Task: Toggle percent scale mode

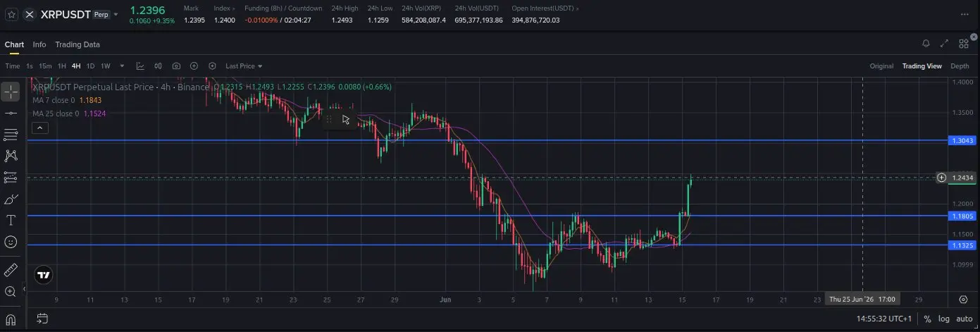Action: pos(927,319)
